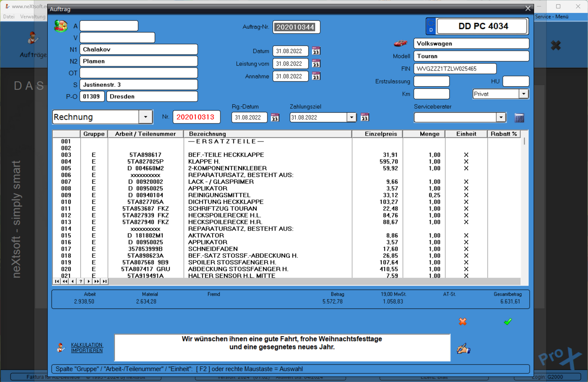Open calendar next to Annahme field
Viewport: 588px width, 382px height.
[x=316, y=76]
